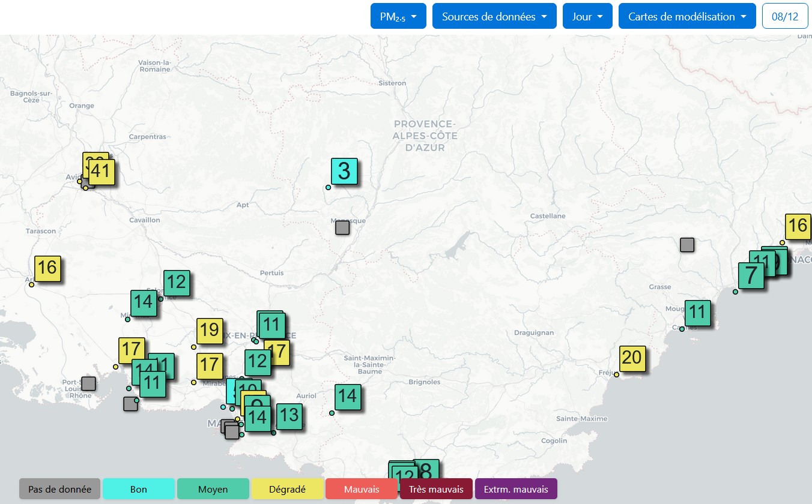Select the green marker showing 13
Image resolution: width=812 pixels, height=504 pixels.
pos(289,415)
